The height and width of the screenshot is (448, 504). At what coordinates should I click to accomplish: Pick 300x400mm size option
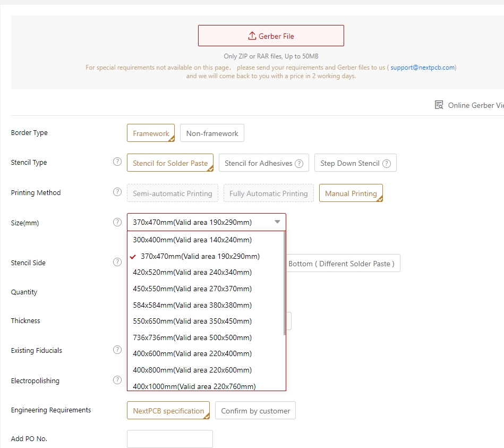click(x=192, y=240)
